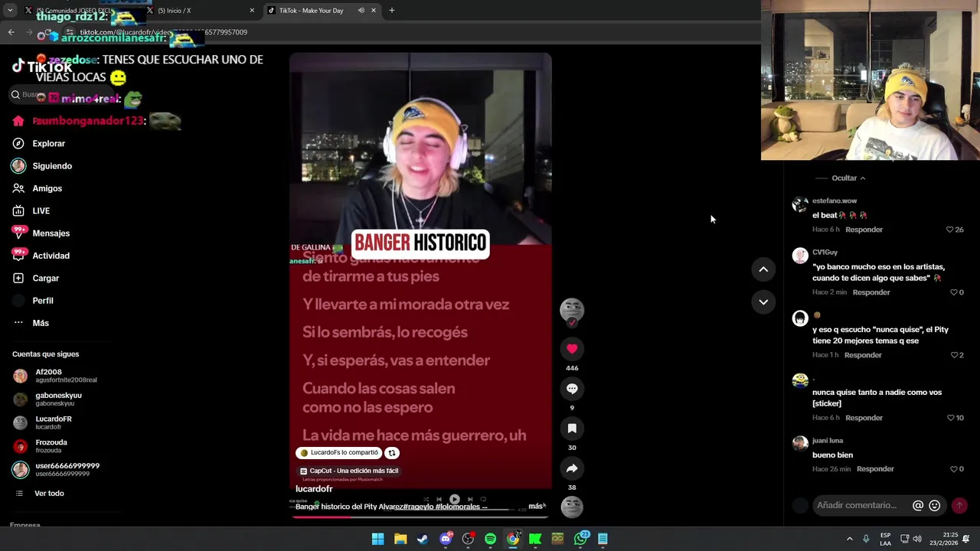The height and width of the screenshot is (551, 980).
Task: Open the spinning sound disc below the share count
Action: coord(572,507)
